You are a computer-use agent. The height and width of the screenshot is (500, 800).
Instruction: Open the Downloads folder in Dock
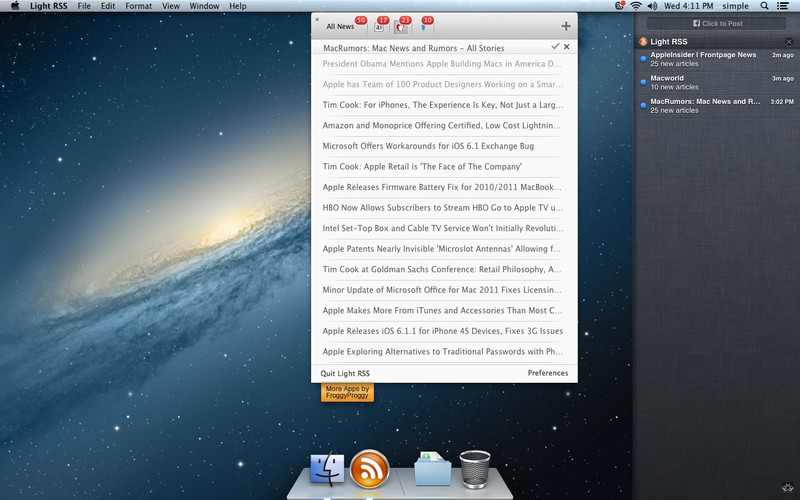coord(433,468)
